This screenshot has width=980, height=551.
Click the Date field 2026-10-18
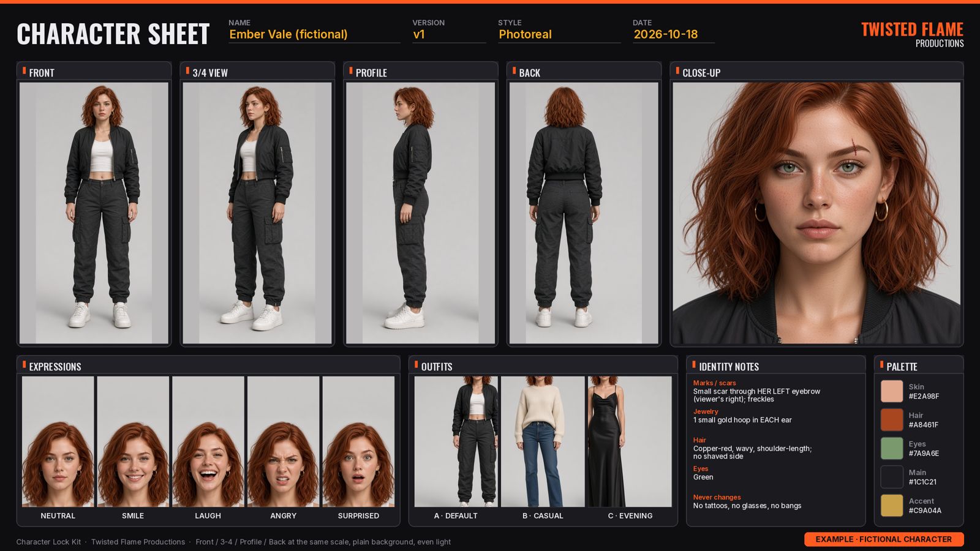[x=673, y=34]
